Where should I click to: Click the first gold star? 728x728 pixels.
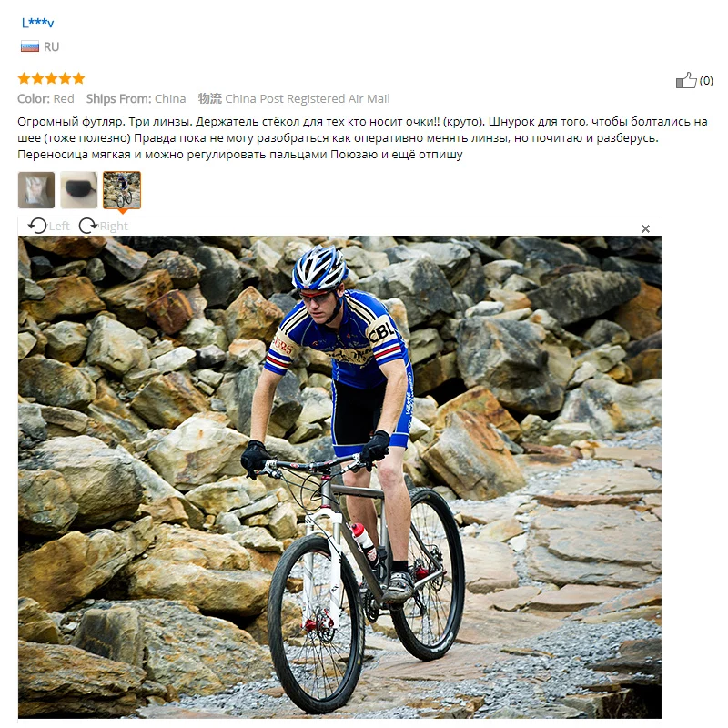point(25,78)
